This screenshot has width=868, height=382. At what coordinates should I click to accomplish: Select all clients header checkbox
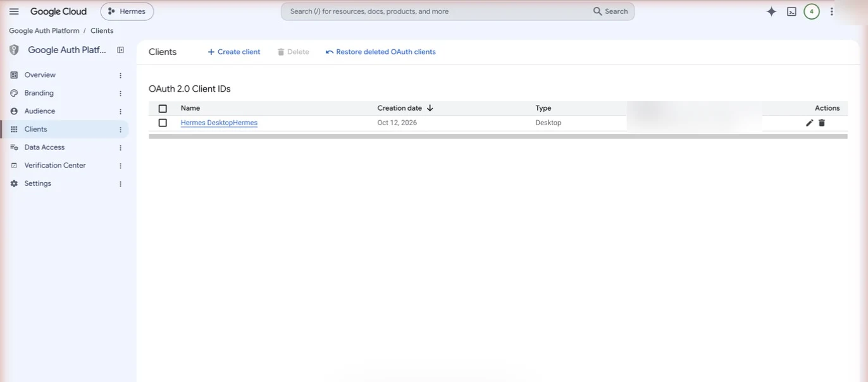(163, 108)
